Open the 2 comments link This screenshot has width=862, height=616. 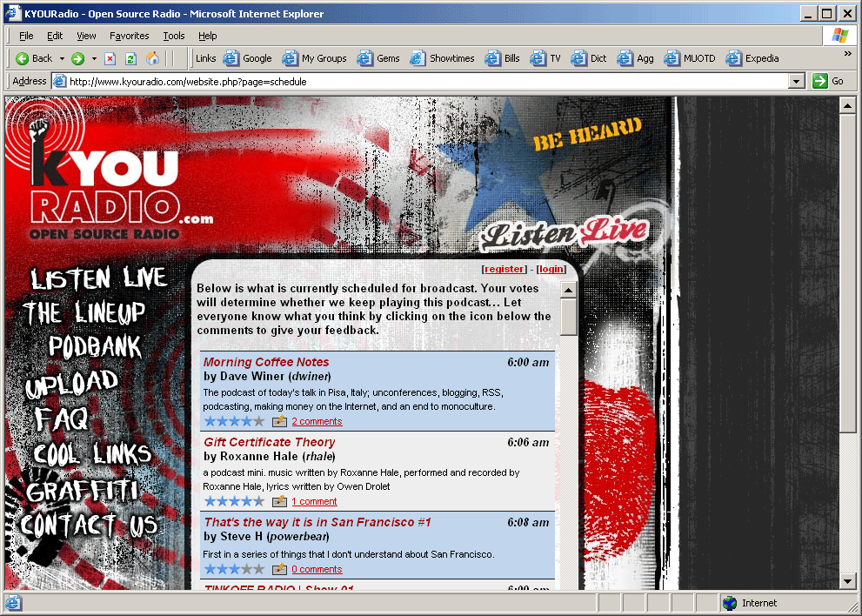coord(317,421)
